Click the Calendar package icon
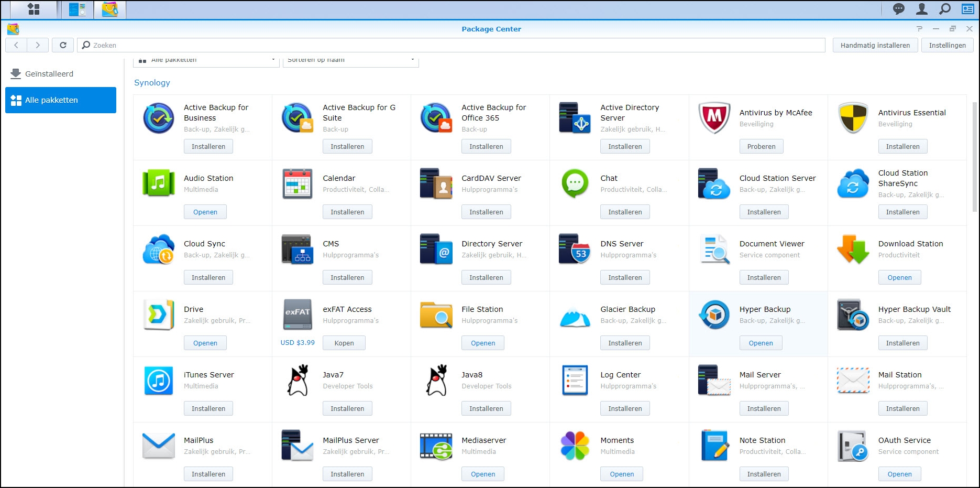Screen dimensions: 980x488 pyautogui.click(x=298, y=183)
